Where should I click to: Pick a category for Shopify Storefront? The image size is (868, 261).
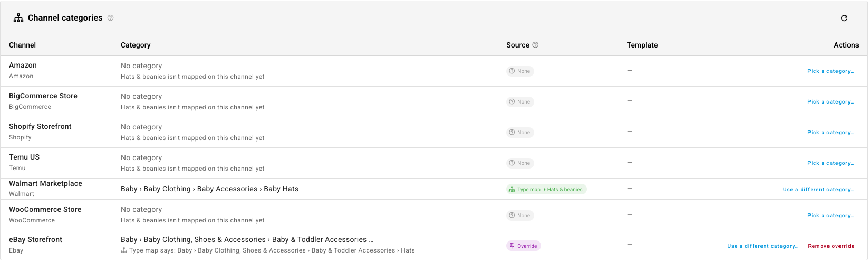tap(831, 132)
